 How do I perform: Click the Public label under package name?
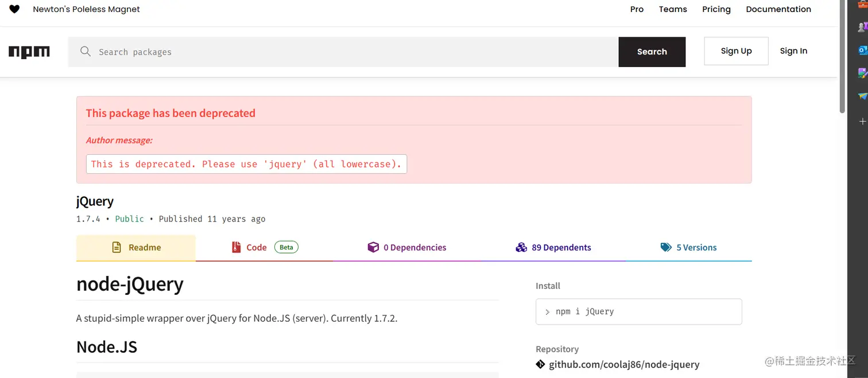130,219
